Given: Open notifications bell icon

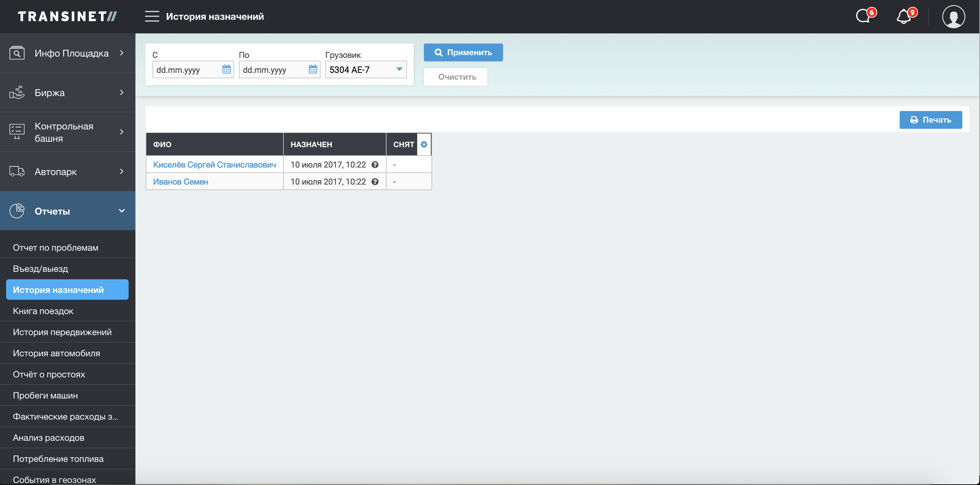Looking at the screenshot, I should click(x=904, y=16).
